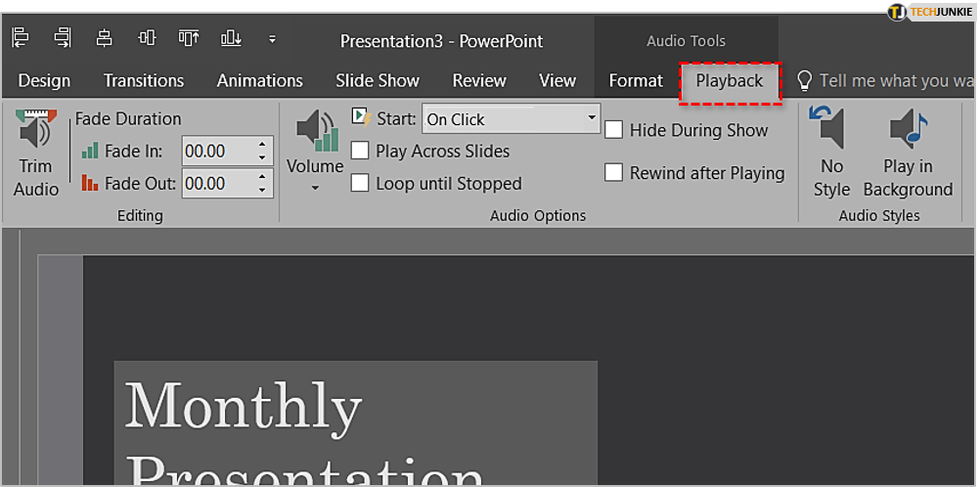
Task: Click the Align Top icon in quick access toolbar
Action: click(189, 39)
